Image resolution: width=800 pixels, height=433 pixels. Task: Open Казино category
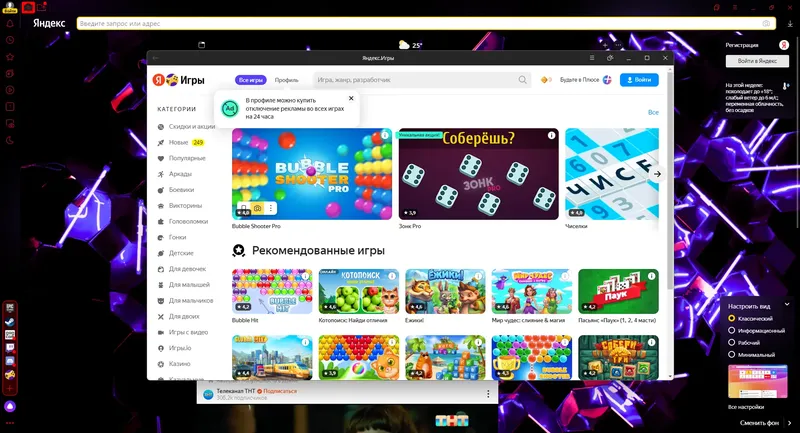pyautogui.click(x=174, y=364)
